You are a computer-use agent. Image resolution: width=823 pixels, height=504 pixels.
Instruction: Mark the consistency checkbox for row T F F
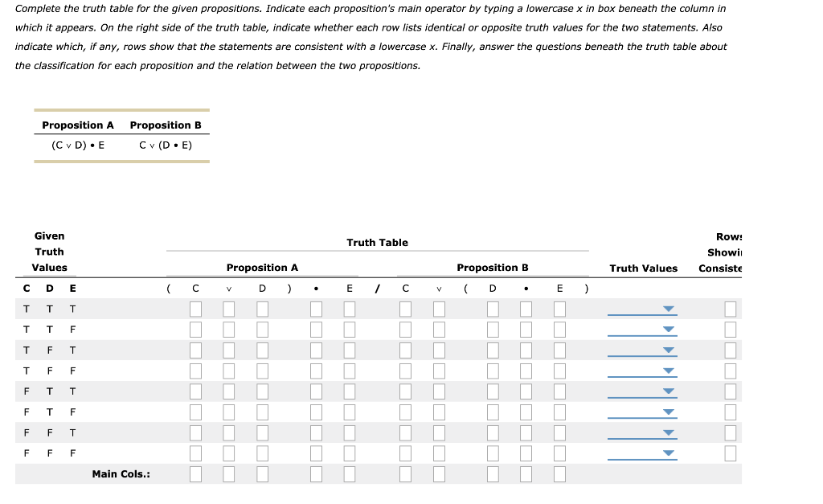(x=730, y=371)
